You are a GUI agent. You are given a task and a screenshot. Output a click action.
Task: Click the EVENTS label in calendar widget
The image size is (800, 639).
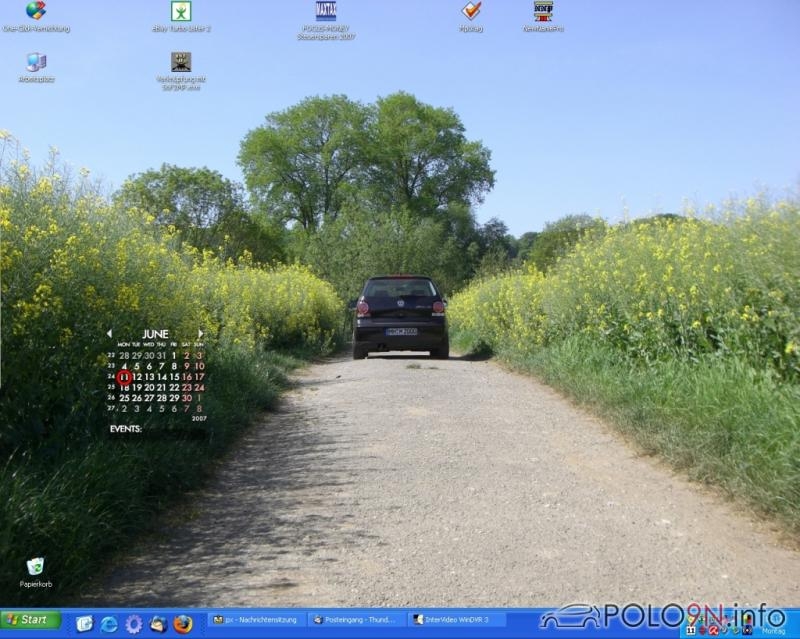126,429
